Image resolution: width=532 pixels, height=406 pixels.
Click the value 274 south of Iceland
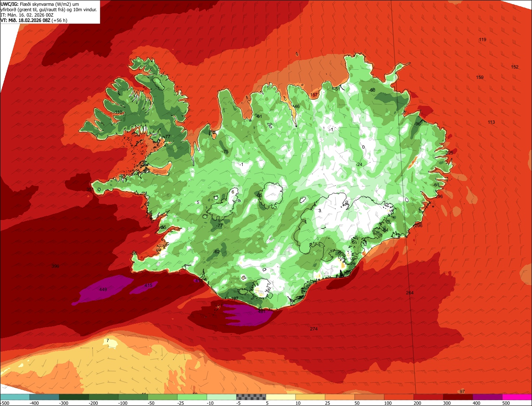(314, 329)
